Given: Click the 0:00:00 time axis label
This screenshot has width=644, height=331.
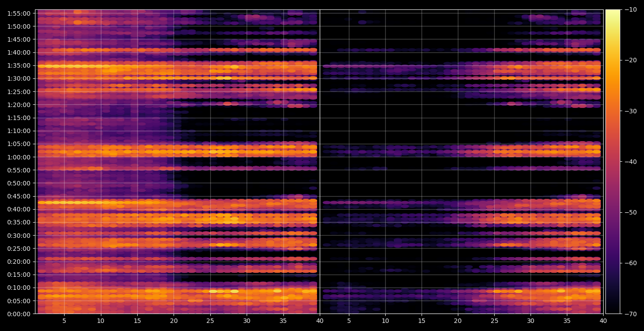Looking at the screenshot, I should 19,314.
